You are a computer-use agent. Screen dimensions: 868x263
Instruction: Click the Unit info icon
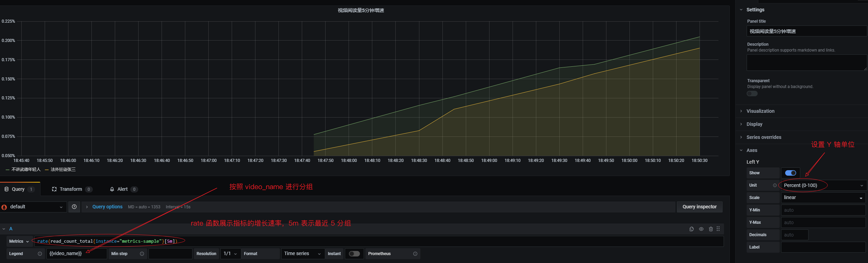774,185
